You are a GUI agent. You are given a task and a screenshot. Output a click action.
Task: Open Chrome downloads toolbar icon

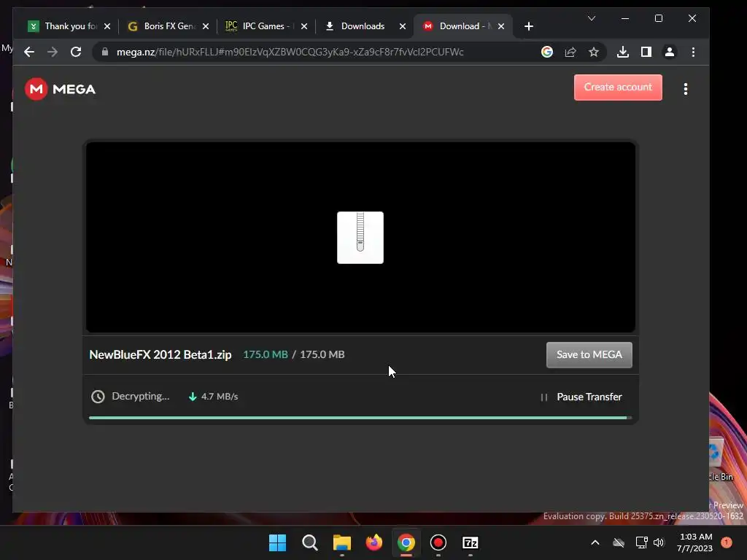[x=623, y=52]
